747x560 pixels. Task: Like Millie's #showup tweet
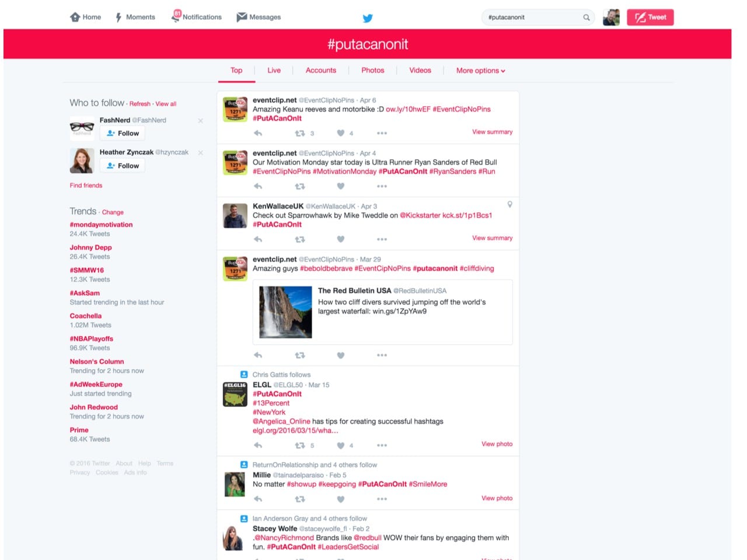[x=340, y=499]
